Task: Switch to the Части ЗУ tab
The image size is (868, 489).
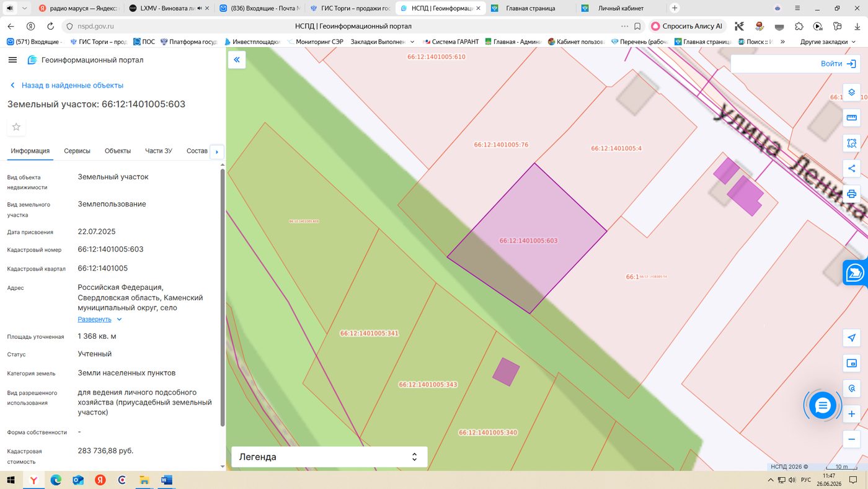Action: (159, 151)
